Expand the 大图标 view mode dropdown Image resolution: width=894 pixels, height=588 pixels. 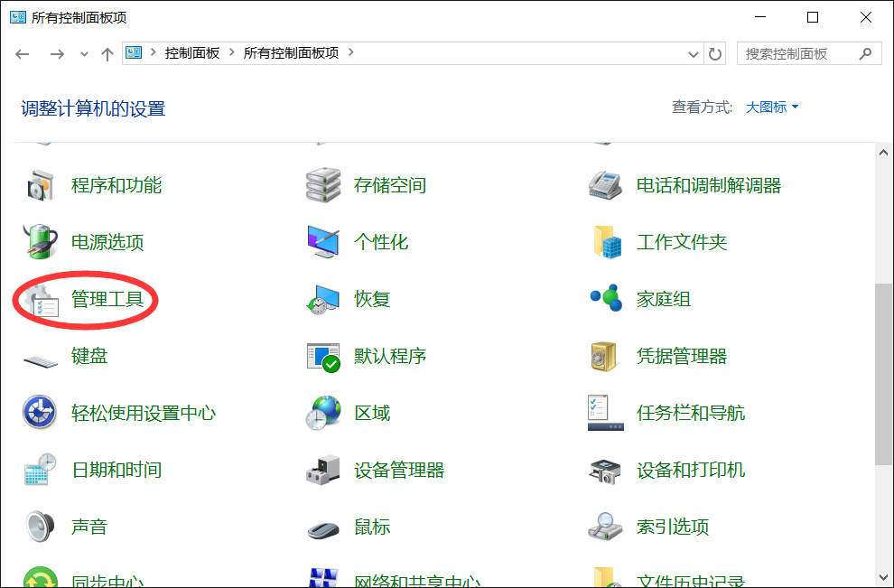(772, 107)
